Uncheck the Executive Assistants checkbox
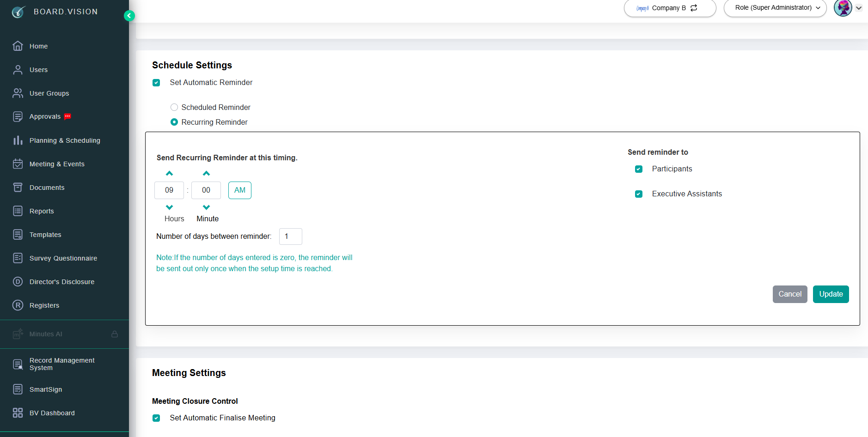The image size is (868, 437). 639,194
